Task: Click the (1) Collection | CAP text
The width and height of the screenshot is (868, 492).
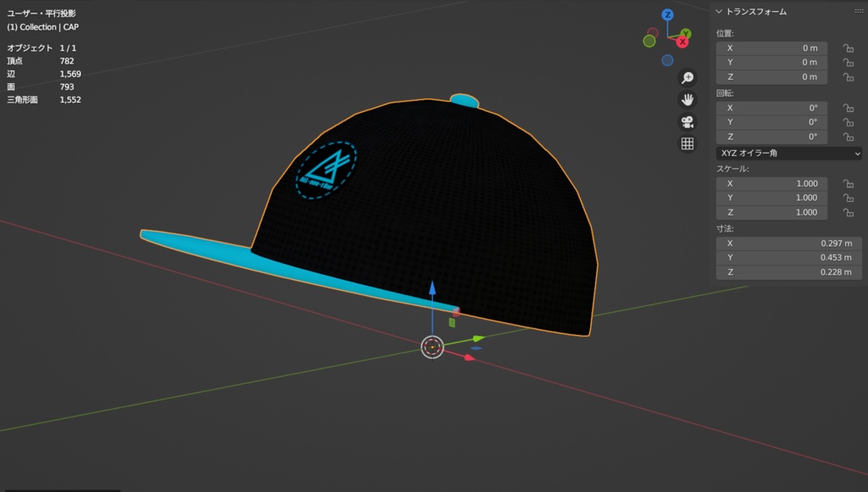Action: [42, 27]
